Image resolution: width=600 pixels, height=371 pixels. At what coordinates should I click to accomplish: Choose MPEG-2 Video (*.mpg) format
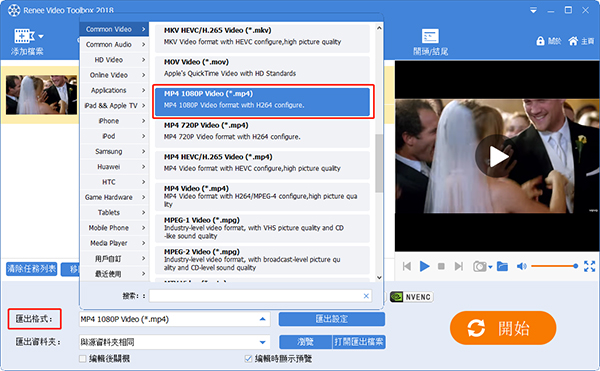pyautogui.click(x=262, y=260)
